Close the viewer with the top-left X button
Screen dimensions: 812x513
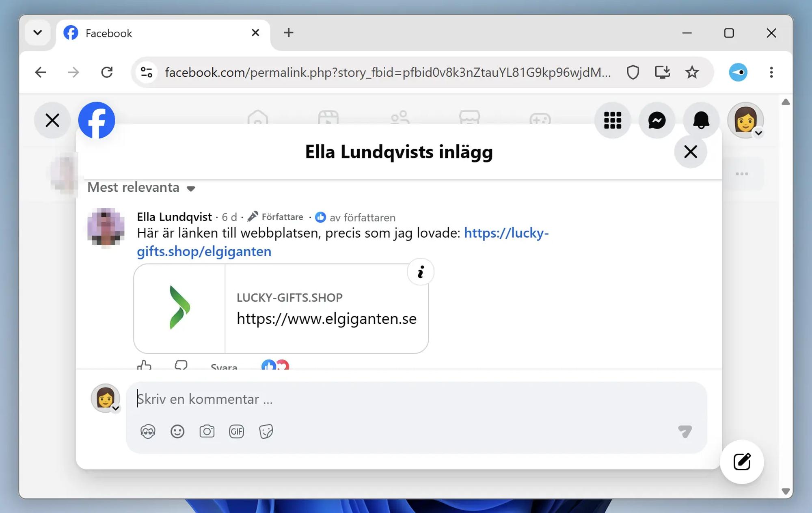(52, 120)
